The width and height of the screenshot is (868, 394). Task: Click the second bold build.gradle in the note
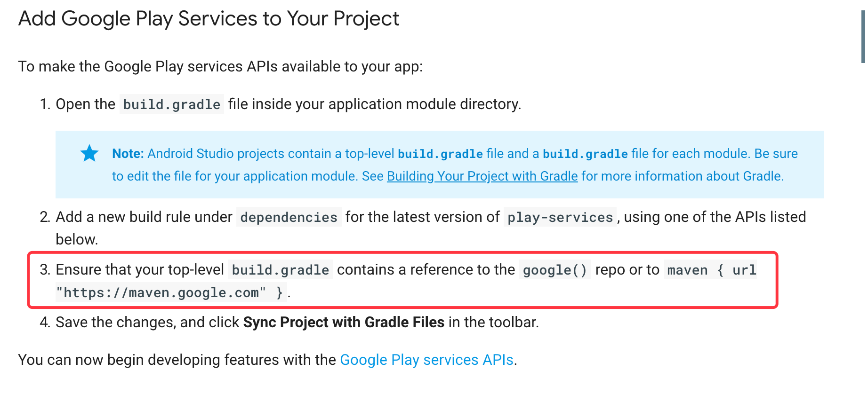(x=585, y=154)
